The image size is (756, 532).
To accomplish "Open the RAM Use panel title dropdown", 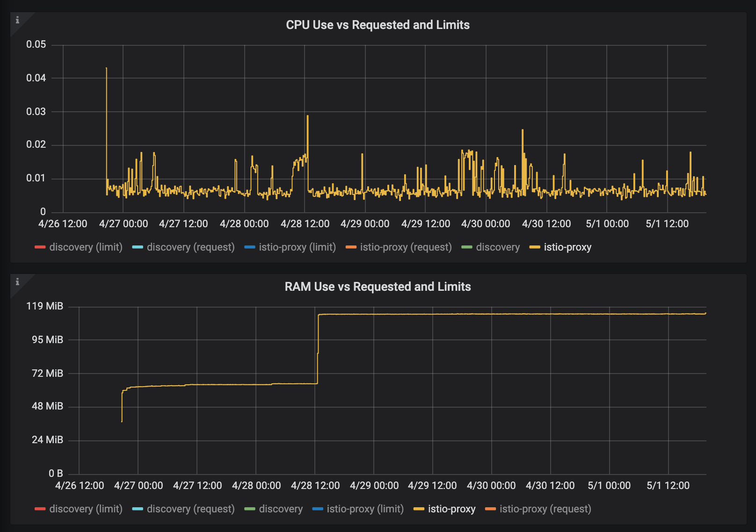I will (x=378, y=287).
